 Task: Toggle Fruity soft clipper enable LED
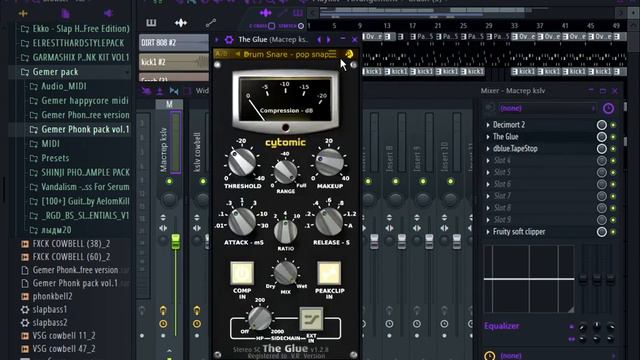613,232
